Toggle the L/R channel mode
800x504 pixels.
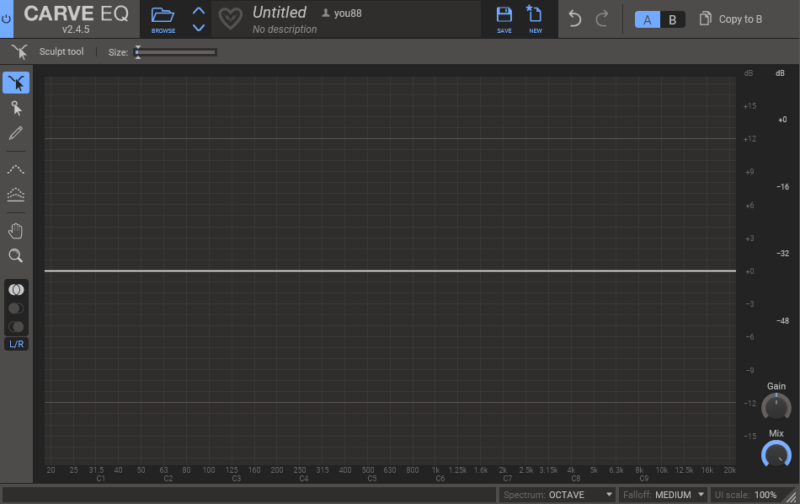pyautogui.click(x=16, y=344)
